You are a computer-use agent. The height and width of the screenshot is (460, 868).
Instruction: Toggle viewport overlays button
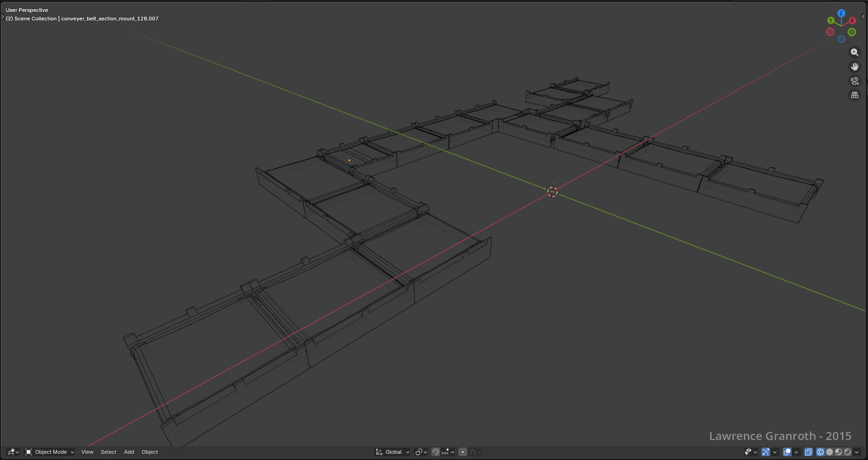(787, 452)
